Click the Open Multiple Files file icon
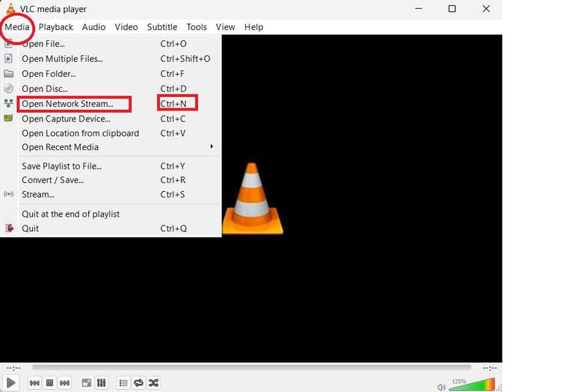This screenshot has height=392, width=574. pos(8,58)
